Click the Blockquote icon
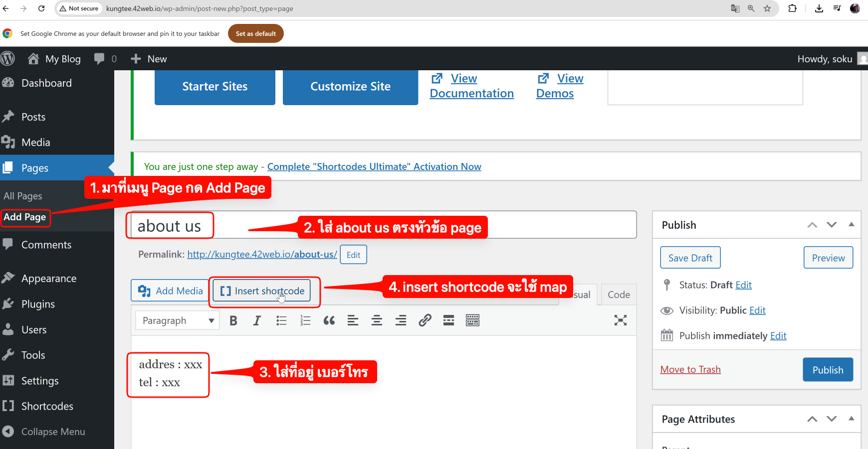The height and width of the screenshot is (449, 868). click(329, 320)
